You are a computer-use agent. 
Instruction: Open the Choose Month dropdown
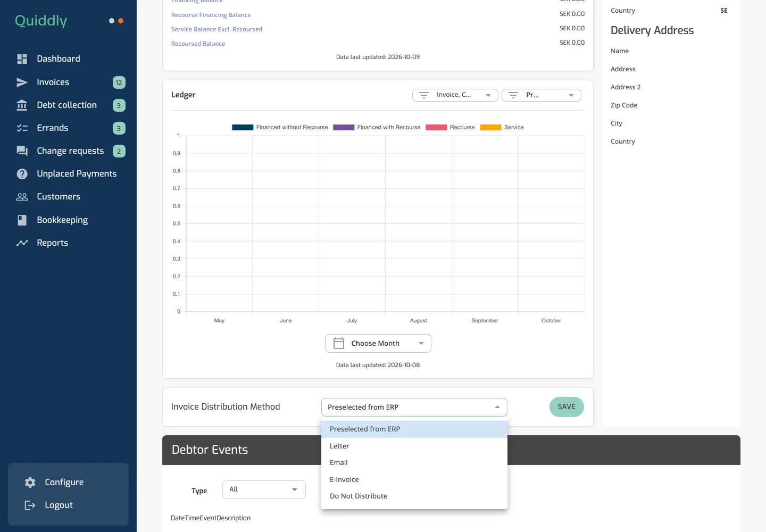(378, 344)
